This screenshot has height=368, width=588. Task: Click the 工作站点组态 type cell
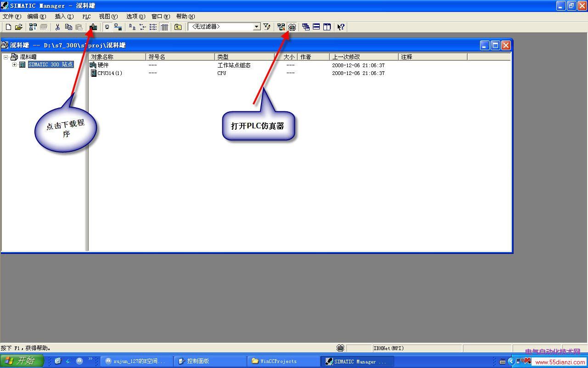(234, 65)
